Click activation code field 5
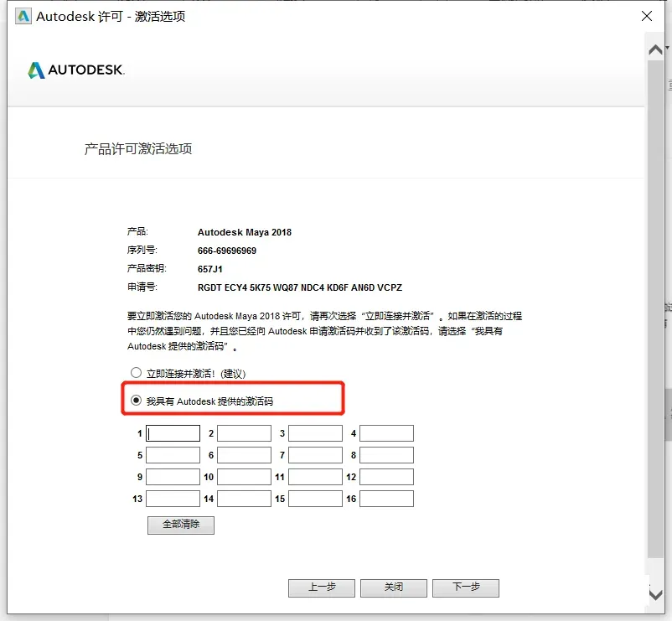This screenshot has width=672, height=621. (x=173, y=455)
